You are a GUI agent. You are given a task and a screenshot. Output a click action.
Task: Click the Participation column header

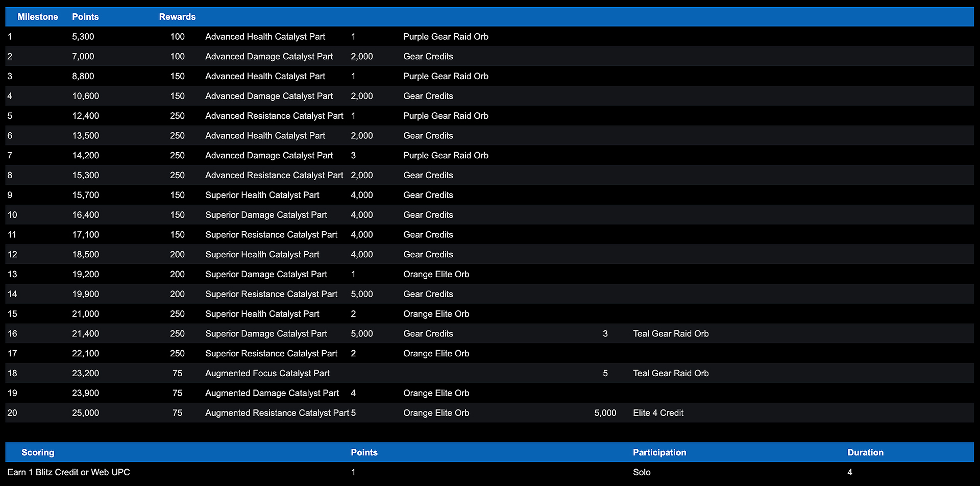pos(659,452)
